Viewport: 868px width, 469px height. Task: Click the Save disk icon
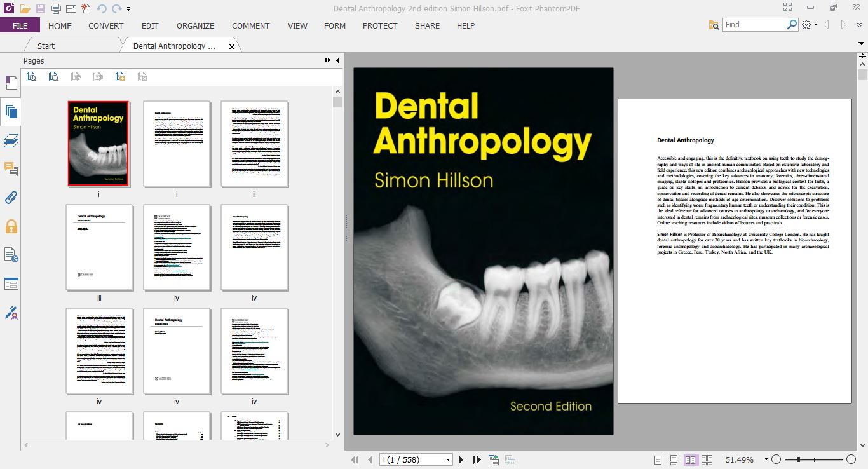(x=41, y=9)
